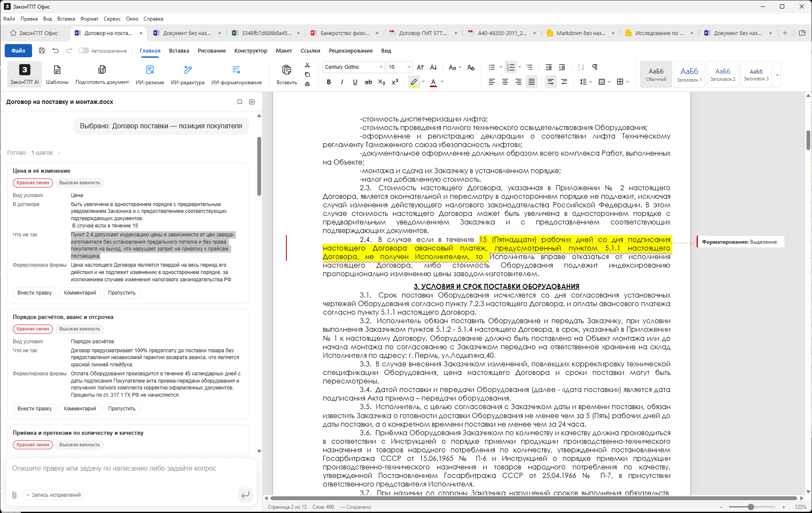Apply superscript formatting
Screen dimensions: 812x513
tap(395, 82)
